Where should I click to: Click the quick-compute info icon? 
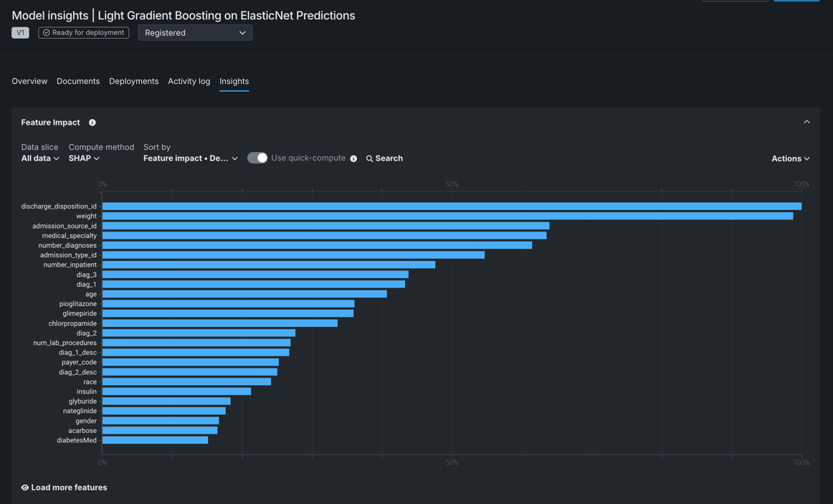(x=353, y=158)
